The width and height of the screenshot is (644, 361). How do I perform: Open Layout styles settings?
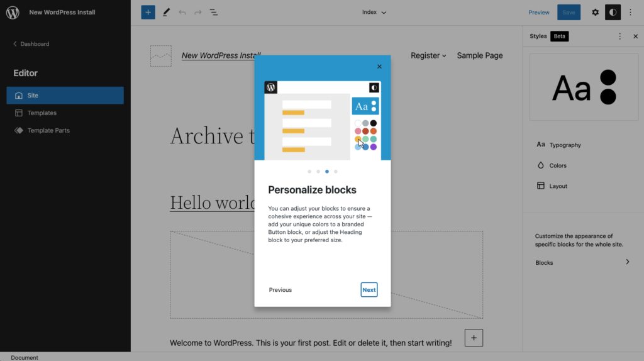click(x=584, y=186)
